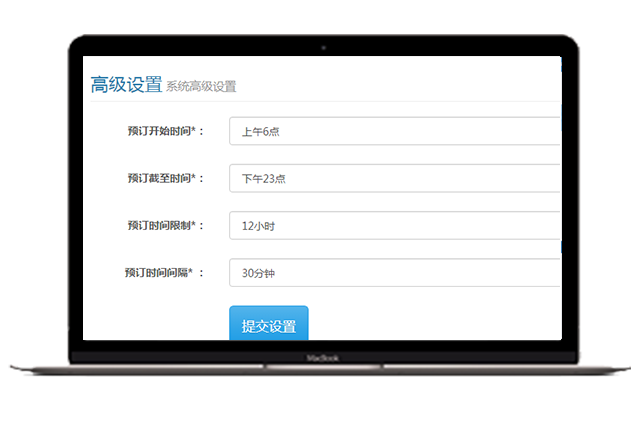This screenshot has width=640, height=425.
Task: Click the 预订开始时间 field label
Action: (x=159, y=131)
